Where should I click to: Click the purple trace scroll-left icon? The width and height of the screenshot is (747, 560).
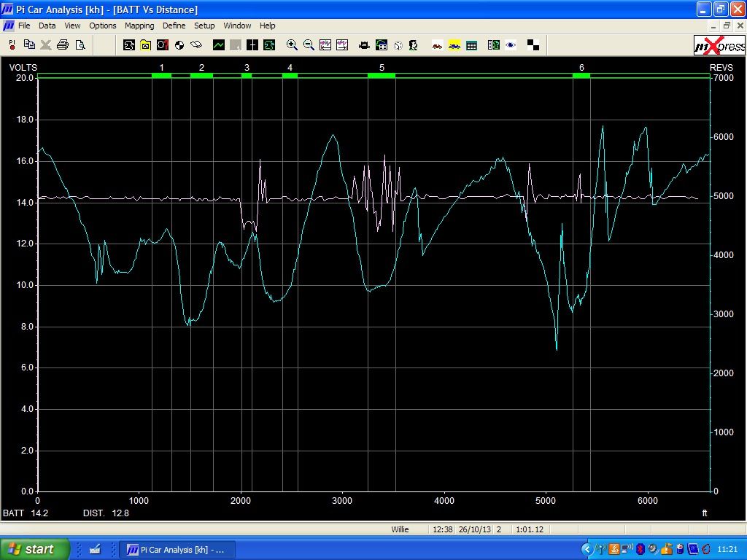[x=325, y=44]
